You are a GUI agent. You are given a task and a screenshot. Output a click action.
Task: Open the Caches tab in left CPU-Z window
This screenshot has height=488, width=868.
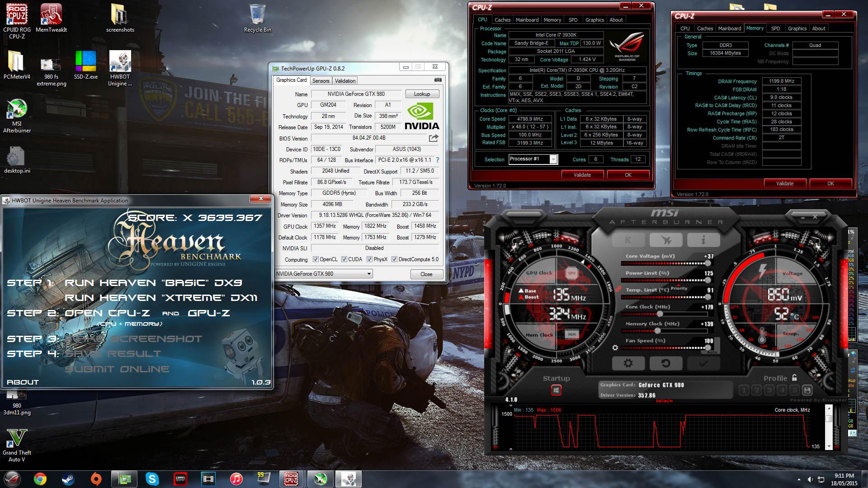pos(502,20)
